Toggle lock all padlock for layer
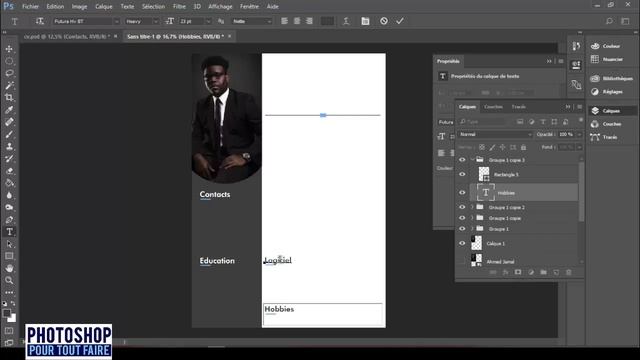 (523, 147)
